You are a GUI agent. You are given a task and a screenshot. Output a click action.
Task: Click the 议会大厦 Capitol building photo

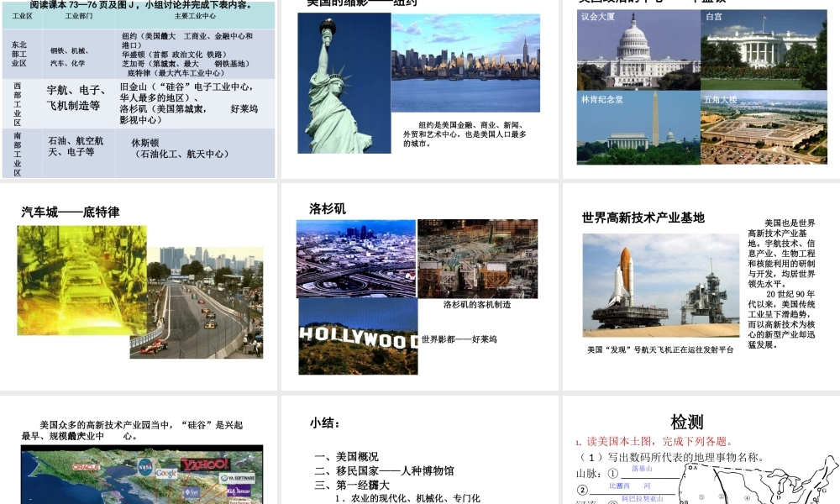[638, 50]
